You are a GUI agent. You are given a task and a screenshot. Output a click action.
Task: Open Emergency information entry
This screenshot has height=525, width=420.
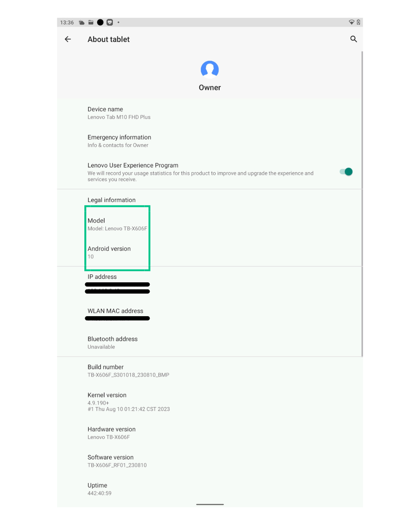[210, 141]
